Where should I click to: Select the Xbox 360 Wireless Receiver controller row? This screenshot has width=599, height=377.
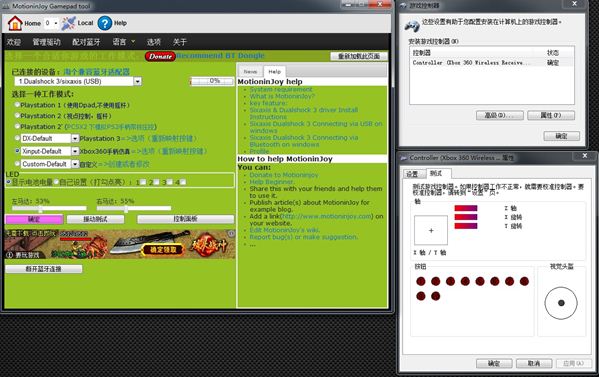click(x=492, y=63)
